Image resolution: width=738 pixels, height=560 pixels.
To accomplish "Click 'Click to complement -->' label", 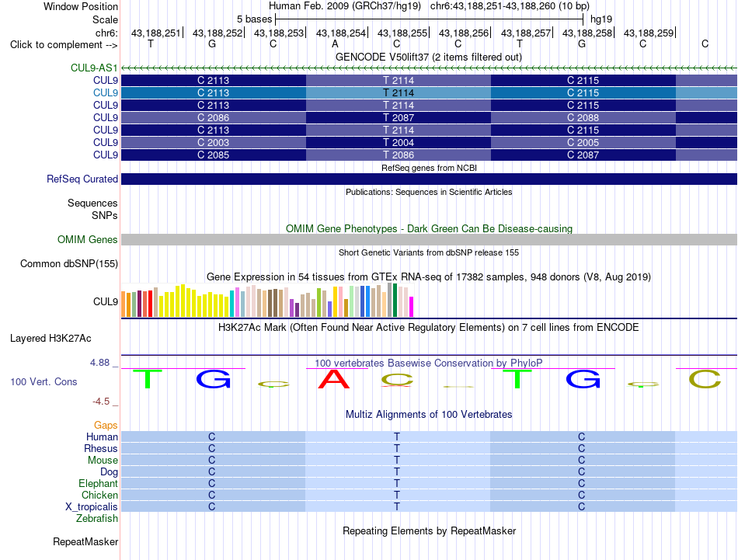I will point(64,45).
